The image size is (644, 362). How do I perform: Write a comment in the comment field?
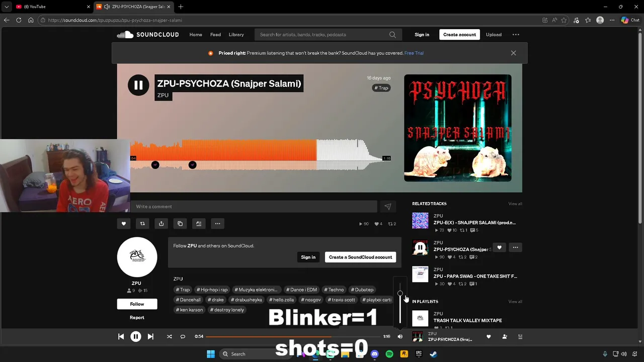pyautogui.click(x=254, y=207)
